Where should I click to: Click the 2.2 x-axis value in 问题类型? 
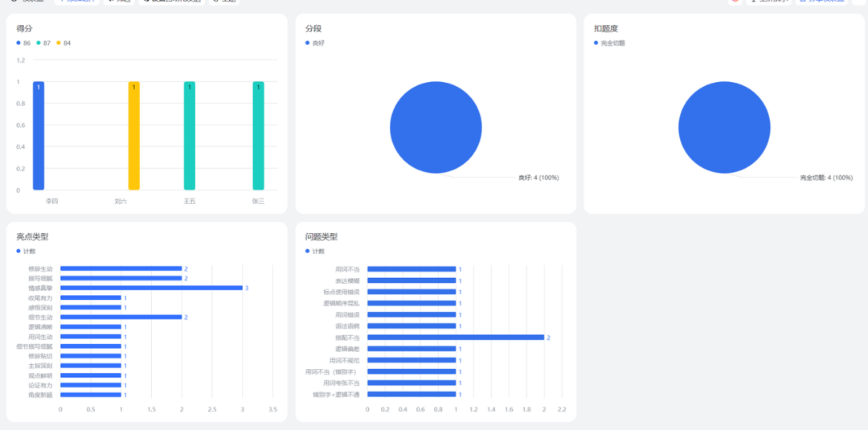[x=561, y=410]
